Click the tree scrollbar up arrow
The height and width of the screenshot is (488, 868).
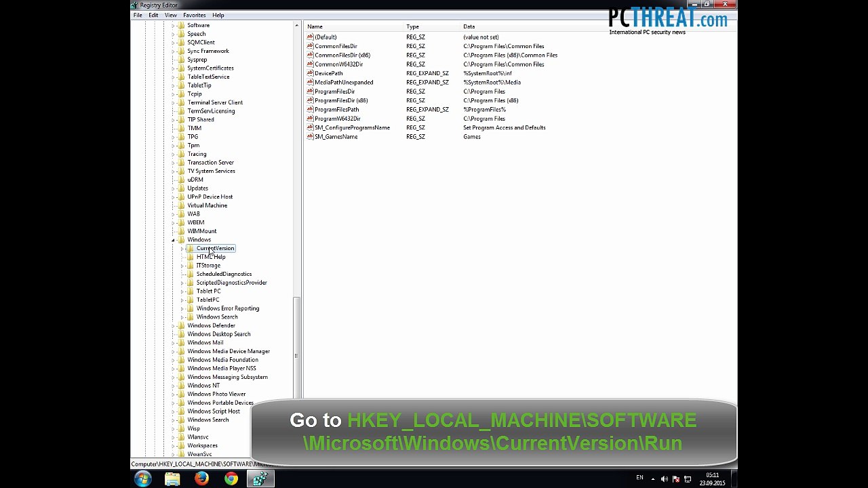coord(296,26)
